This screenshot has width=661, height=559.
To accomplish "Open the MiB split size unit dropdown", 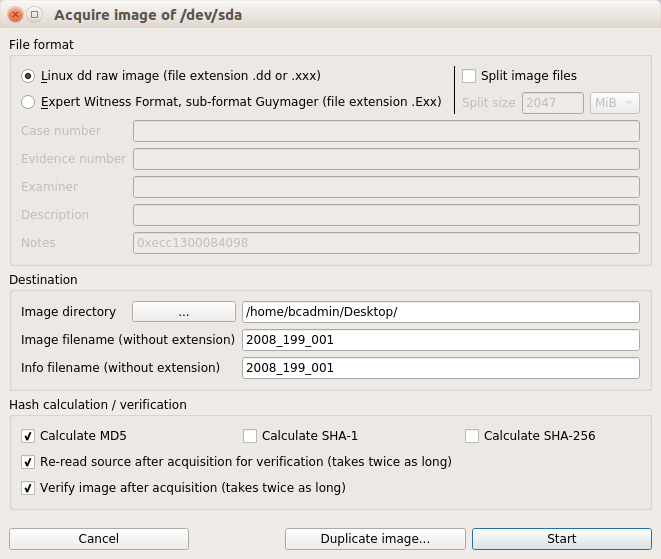I will tap(614, 103).
